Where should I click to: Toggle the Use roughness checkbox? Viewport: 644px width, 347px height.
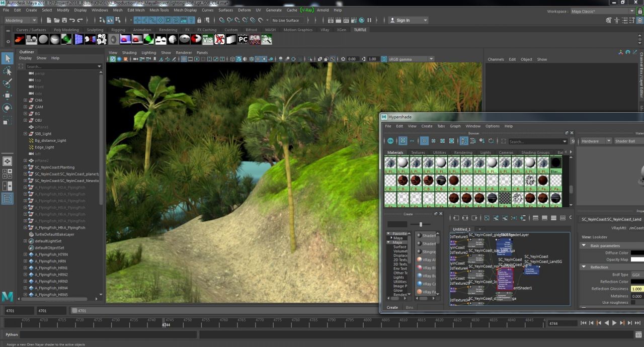[633, 302]
